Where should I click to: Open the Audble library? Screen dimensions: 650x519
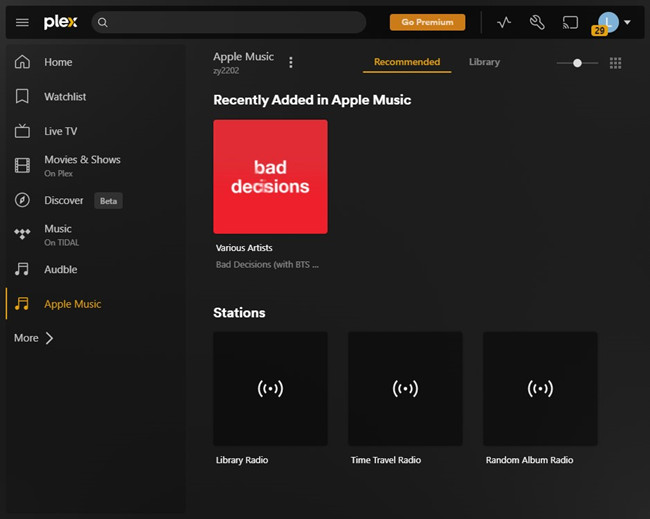click(61, 269)
